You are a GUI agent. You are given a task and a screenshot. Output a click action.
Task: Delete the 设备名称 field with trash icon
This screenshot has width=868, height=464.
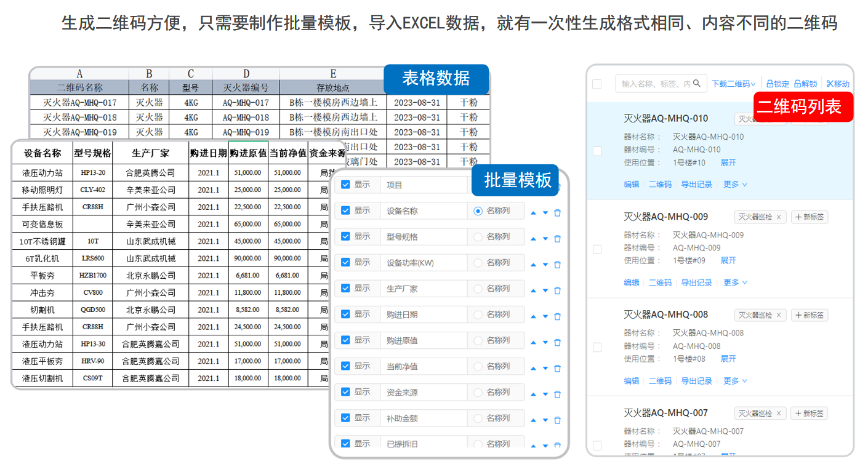point(557,211)
